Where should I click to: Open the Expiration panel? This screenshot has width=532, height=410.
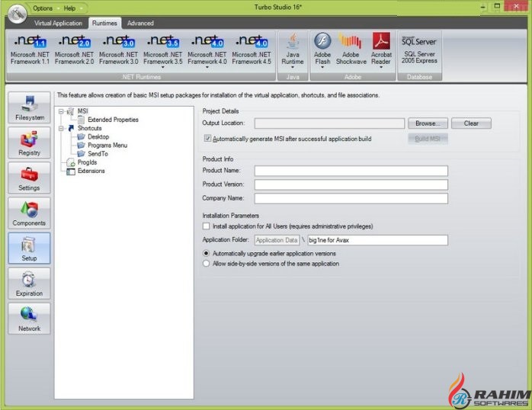[x=30, y=283]
